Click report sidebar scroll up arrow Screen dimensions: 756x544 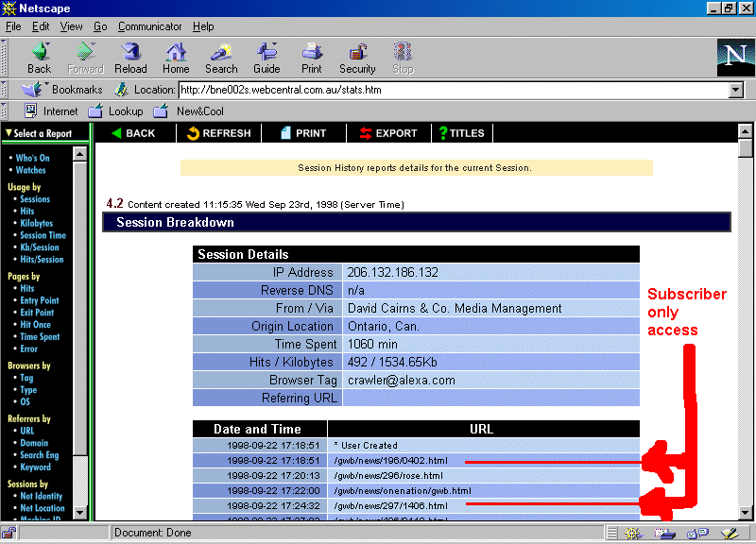tap(79, 154)
